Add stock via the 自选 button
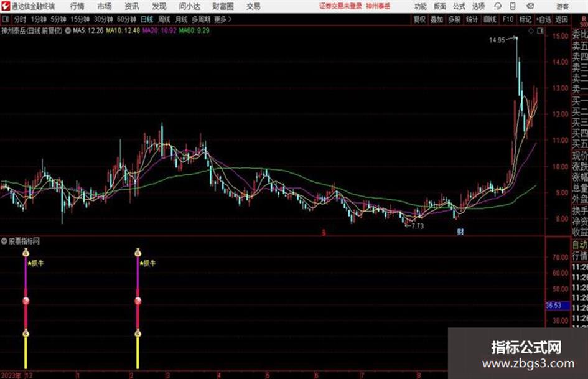 [x=544, y=19]
